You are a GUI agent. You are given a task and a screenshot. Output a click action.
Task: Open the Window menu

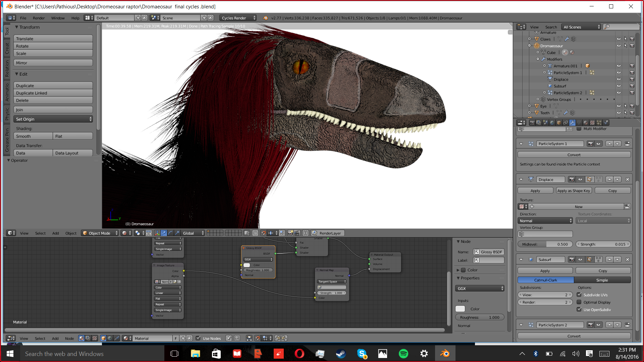(x=58, y=18)
